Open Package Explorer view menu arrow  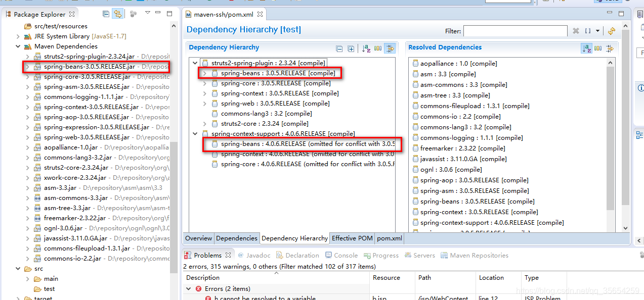point(147,13)
